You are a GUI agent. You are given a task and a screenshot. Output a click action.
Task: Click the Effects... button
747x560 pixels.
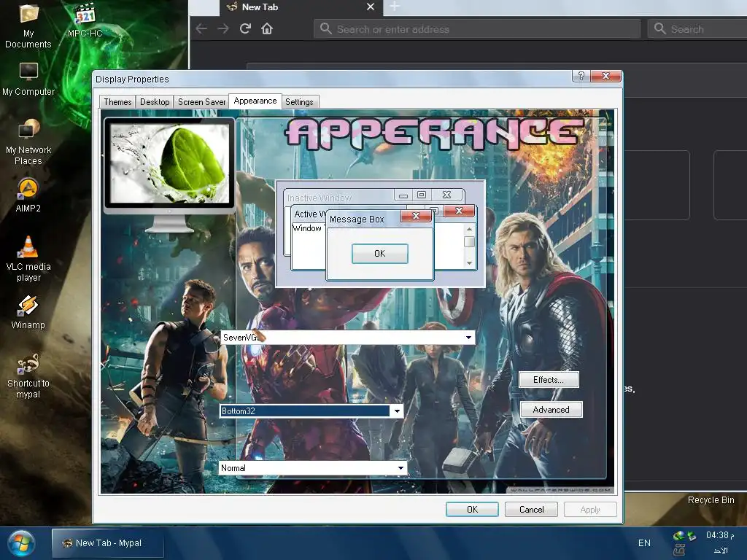click(549, 380)
